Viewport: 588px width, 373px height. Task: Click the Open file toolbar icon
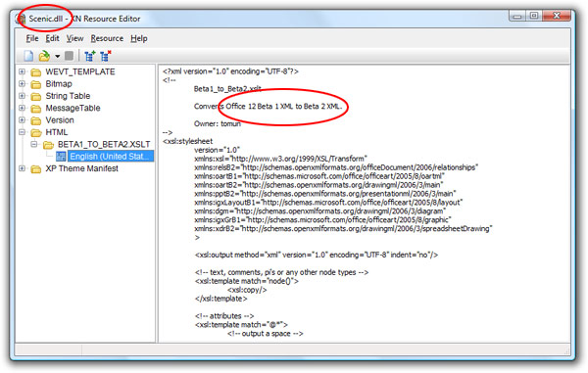click(x=44, y=56)
